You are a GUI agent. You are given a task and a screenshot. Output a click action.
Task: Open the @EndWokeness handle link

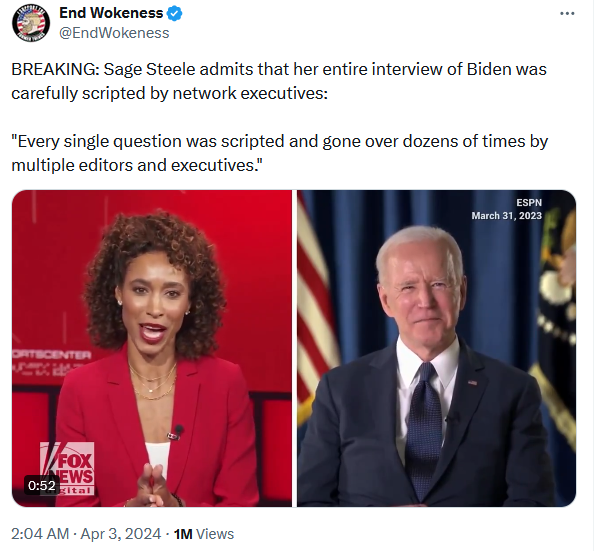click(114, 33)
